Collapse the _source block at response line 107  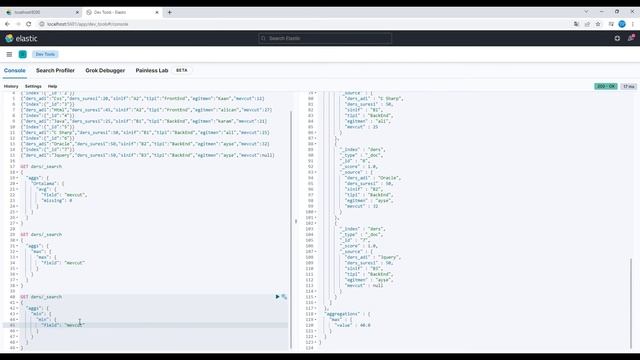316,252
